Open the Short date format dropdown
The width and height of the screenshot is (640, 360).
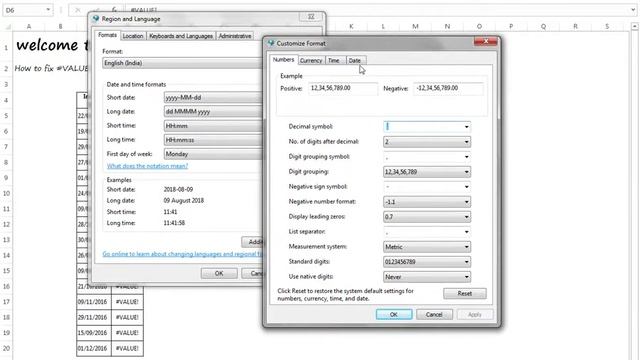(x=213, y=98)
